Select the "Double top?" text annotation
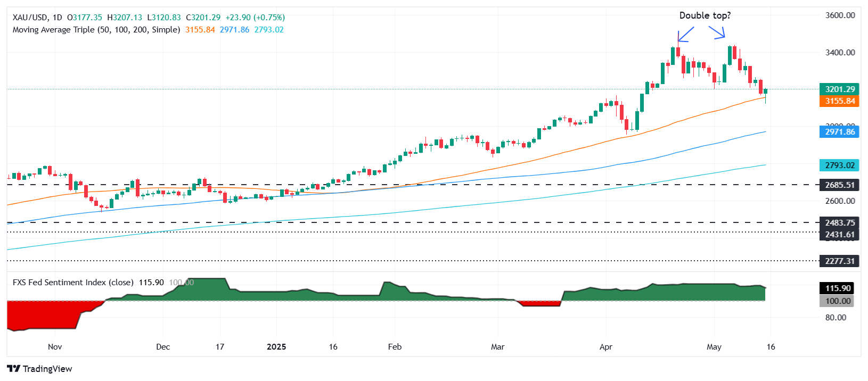 click(x=705, y=15)
